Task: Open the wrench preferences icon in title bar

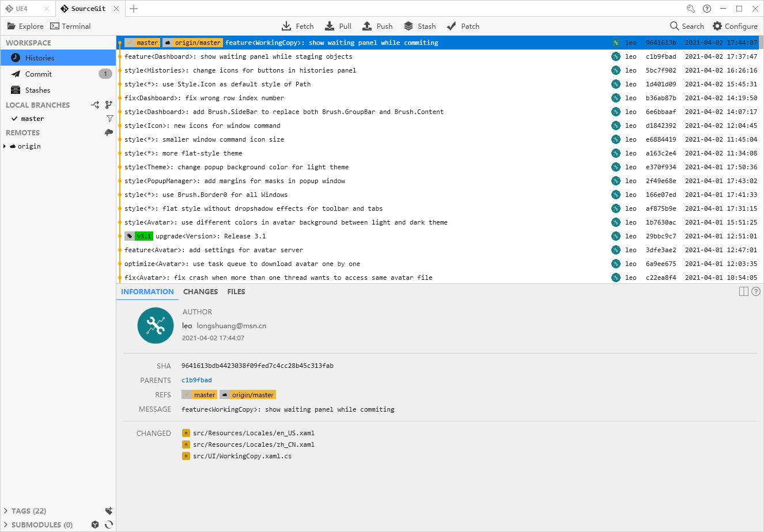Action: click(691, 9)
